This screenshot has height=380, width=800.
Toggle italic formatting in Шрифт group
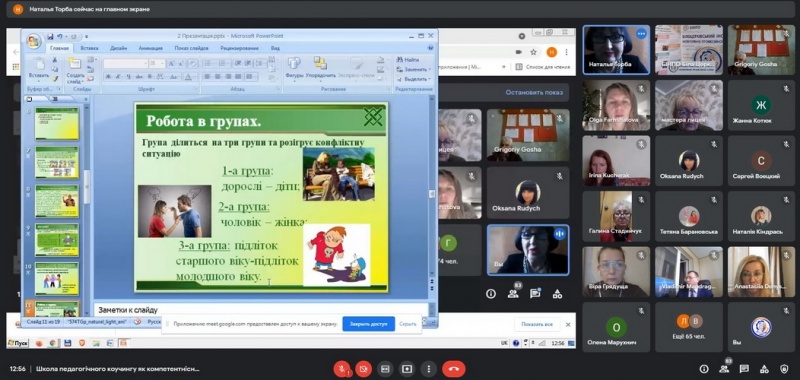[118, 77]
